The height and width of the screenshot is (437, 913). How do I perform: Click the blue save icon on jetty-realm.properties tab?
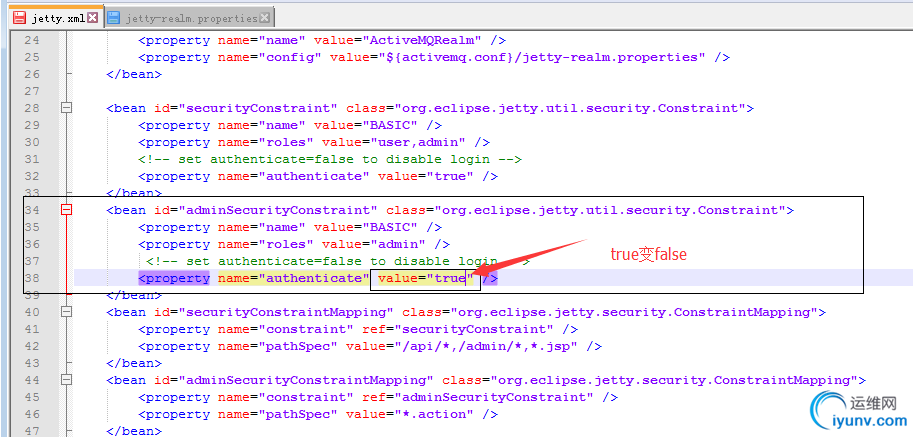point(114,18)
